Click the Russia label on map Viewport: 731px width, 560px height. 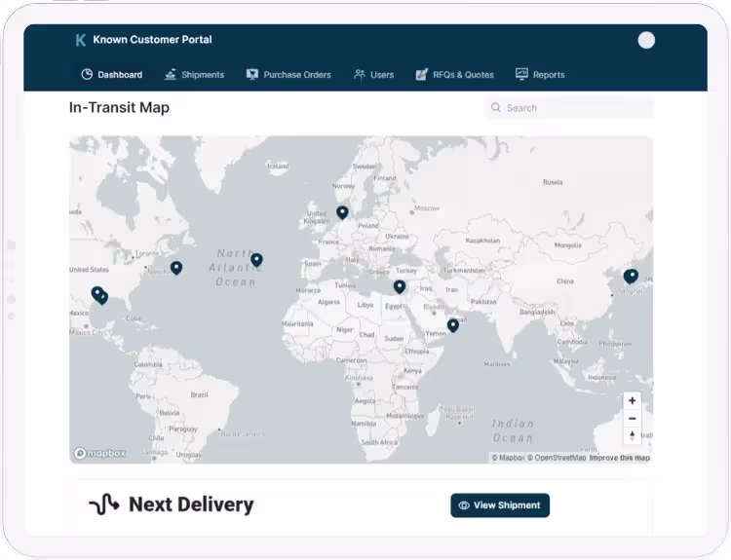pyautogui.click(x=553, y=182)
